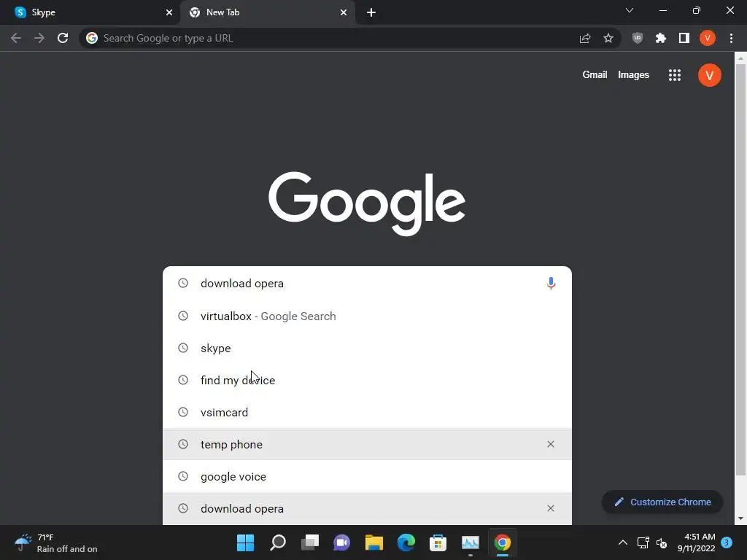Open File Explorer from taskbar

374,542
